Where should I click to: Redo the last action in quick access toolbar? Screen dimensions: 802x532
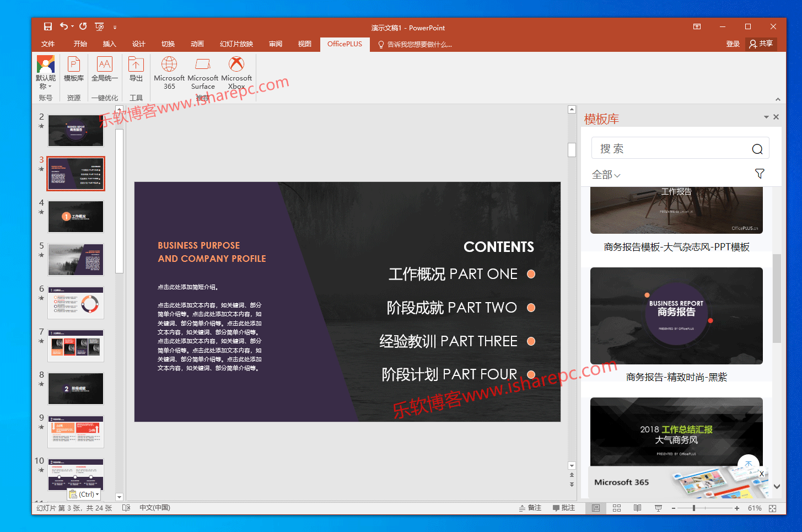pyautogui.click(x=83, y=26)
